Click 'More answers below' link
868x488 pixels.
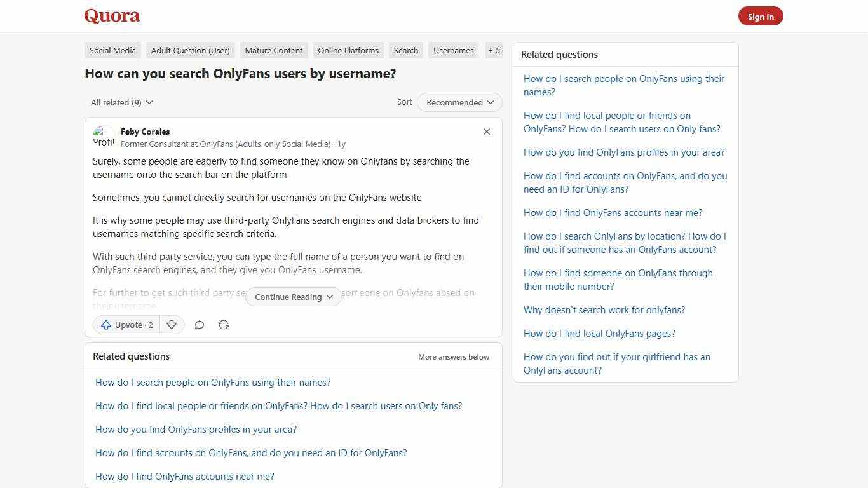click(453, 356)
